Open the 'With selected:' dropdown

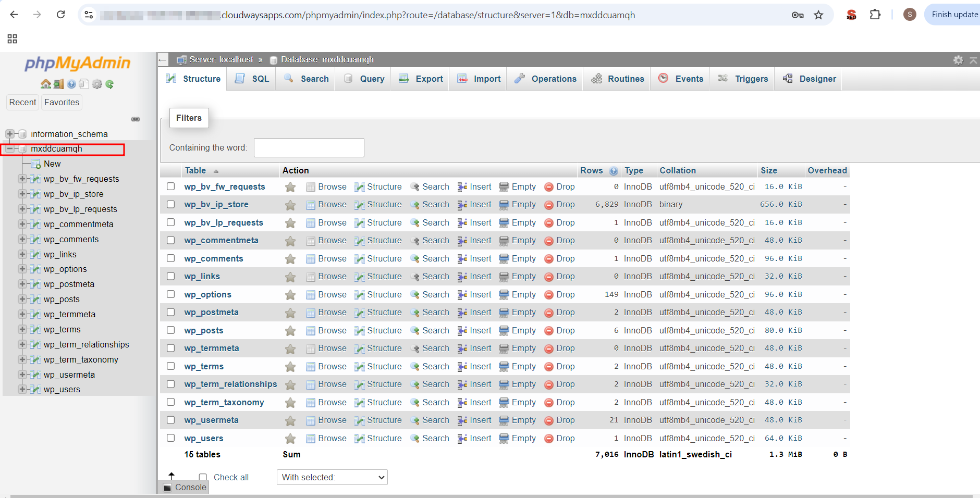tap(332, 477)
